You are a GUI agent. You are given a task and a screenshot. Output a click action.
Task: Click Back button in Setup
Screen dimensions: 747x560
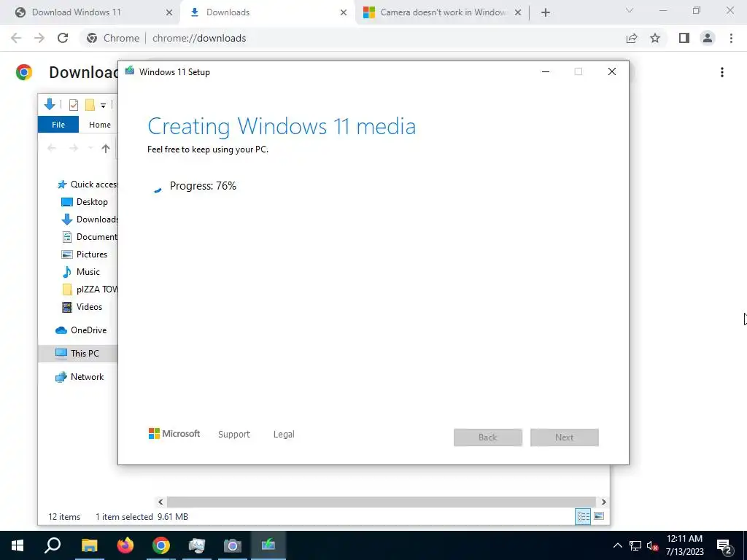pyautogui.click(x=488, y=437)
